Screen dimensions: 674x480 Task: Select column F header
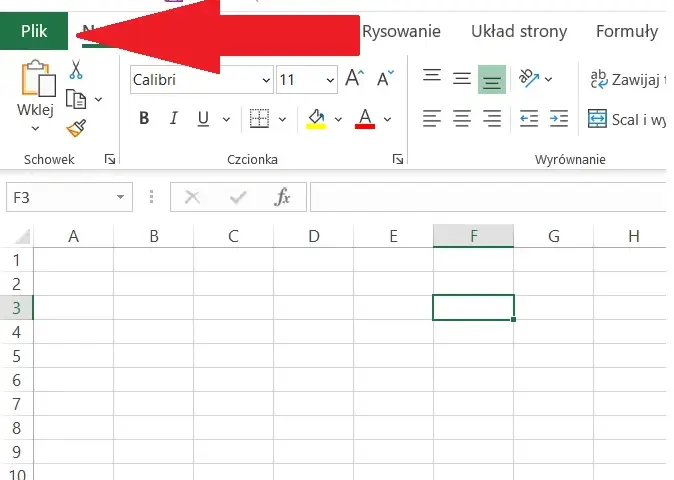pos(473,236)
